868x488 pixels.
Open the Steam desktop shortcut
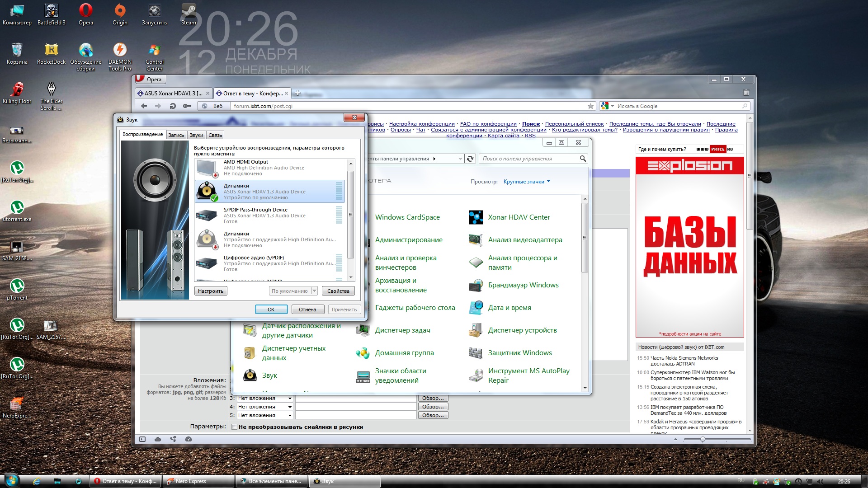189,14
